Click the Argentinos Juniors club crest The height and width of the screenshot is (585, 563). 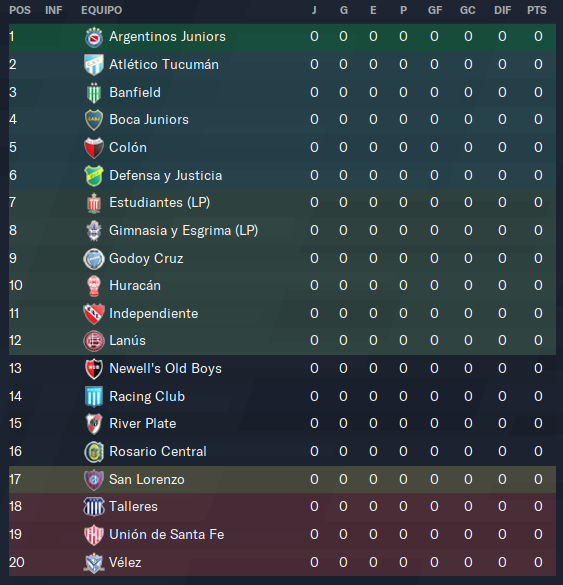pos(94,37)
